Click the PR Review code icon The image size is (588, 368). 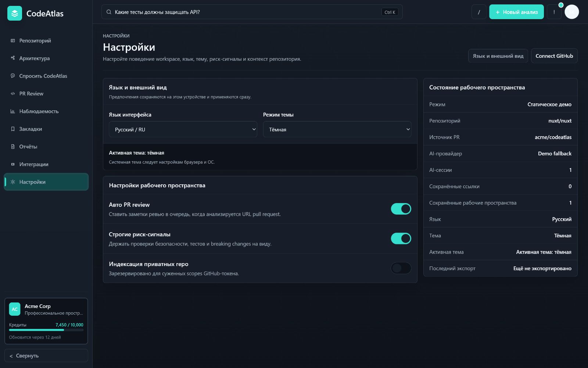point(13,93)
